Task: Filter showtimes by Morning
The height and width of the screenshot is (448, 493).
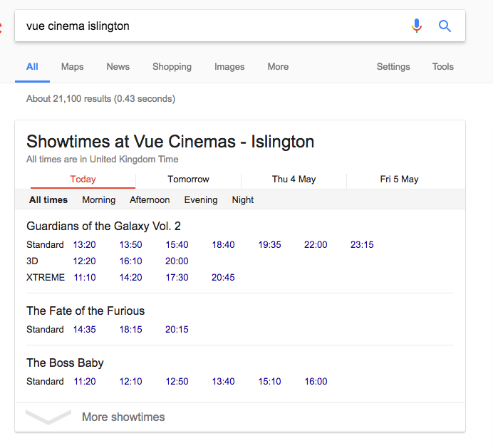Action: (99, 200)
